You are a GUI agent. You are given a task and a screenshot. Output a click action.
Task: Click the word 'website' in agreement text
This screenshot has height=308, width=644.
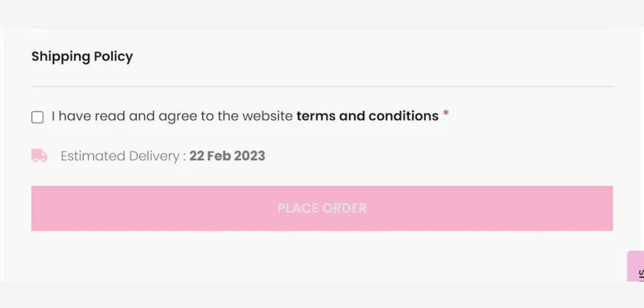tap(268, 116)
